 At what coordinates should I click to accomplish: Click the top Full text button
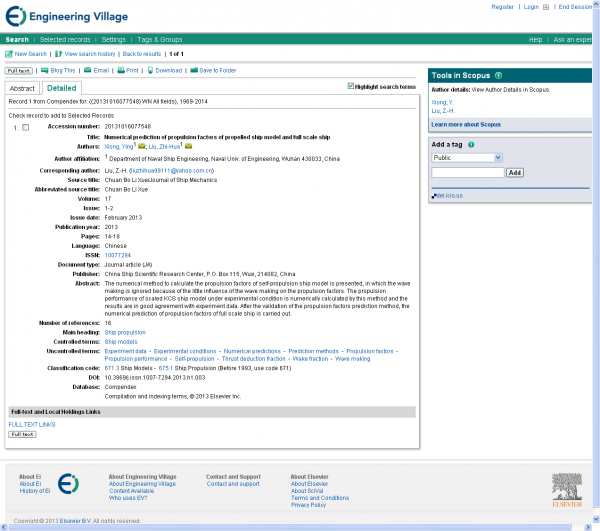[x=18, y=71]
